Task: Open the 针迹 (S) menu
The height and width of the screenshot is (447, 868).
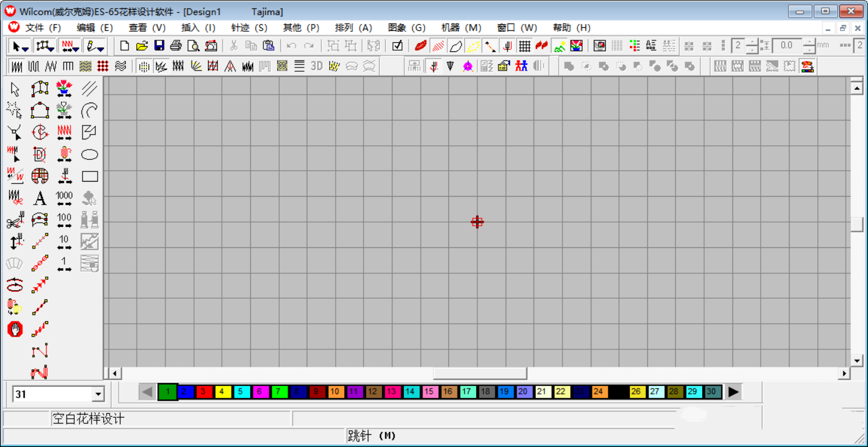Action: [249, 28]
